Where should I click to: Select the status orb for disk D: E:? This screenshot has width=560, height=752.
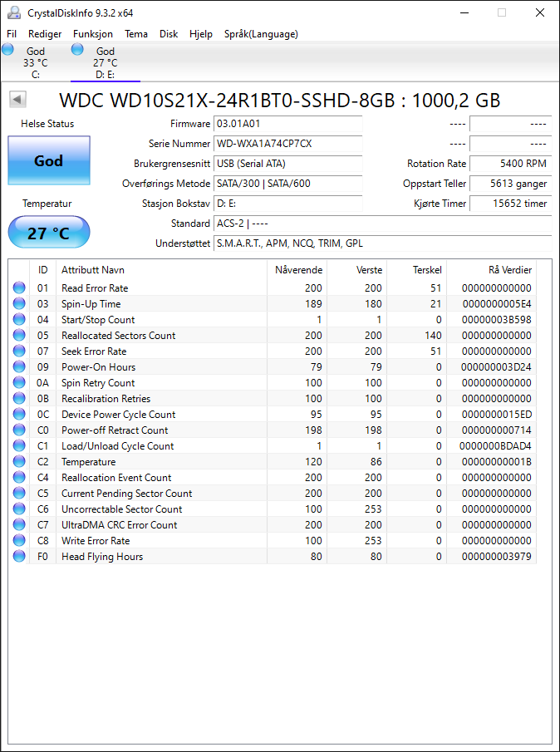[77, 49]
